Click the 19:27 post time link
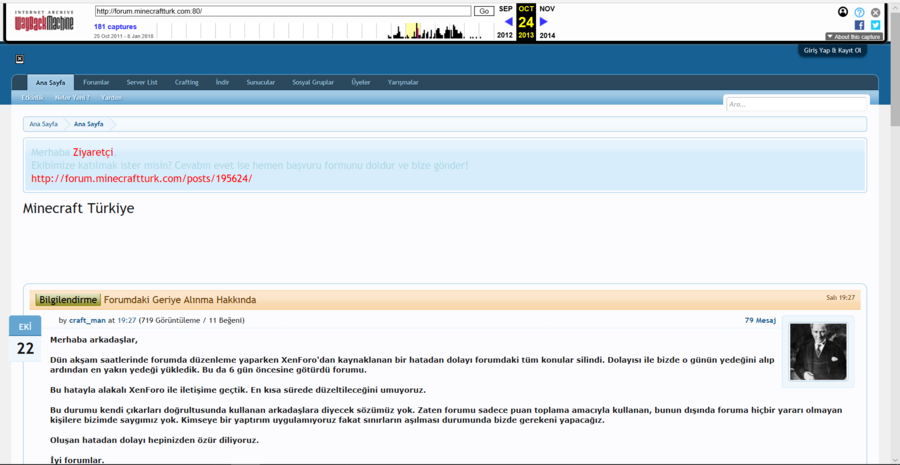The image size is (900, 465). click(126, 320)
